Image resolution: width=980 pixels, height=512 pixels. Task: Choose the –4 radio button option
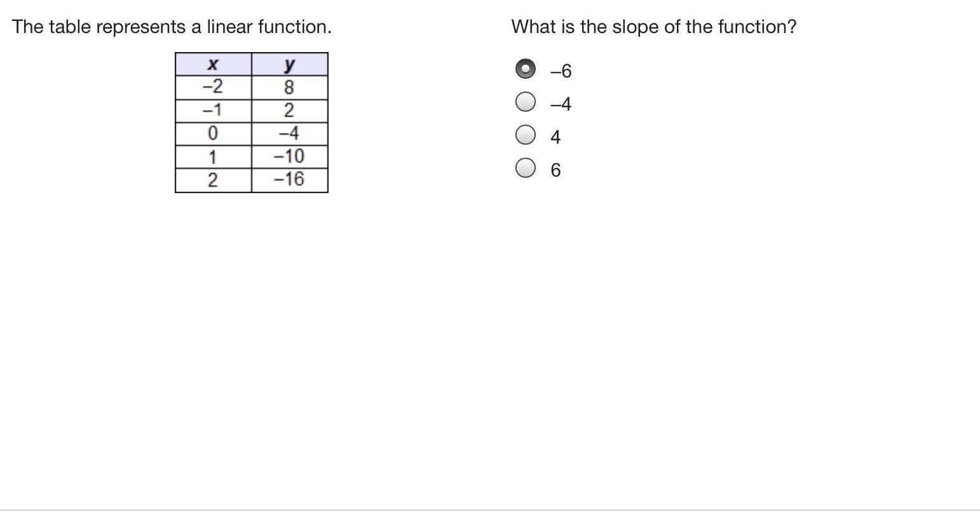click(526, 102)
